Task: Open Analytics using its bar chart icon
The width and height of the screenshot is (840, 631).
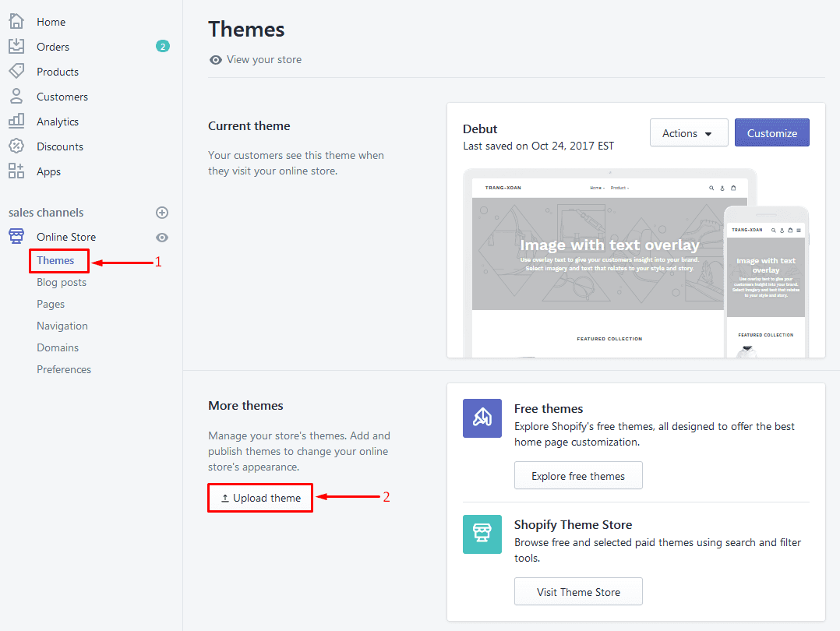Action: 16,121
